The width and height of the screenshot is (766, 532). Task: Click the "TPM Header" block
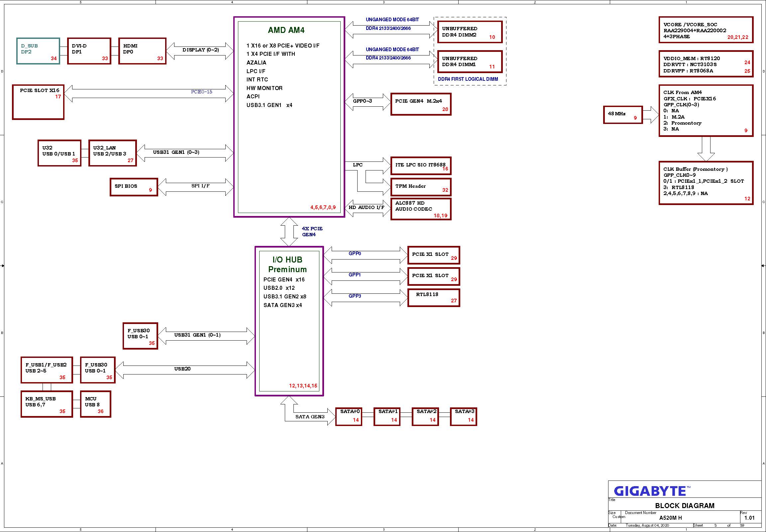pos(421,187)
